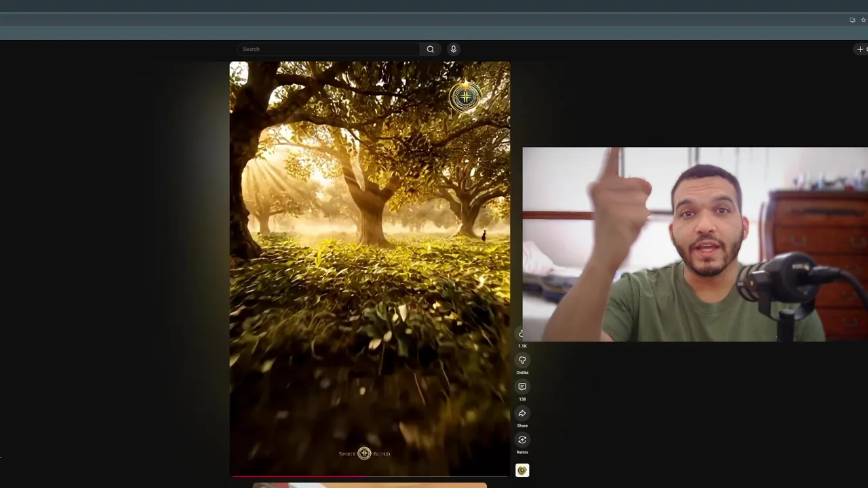This screenshot has width=868, height=488.
Task: Click the magnifier search button
Action: 430,49
